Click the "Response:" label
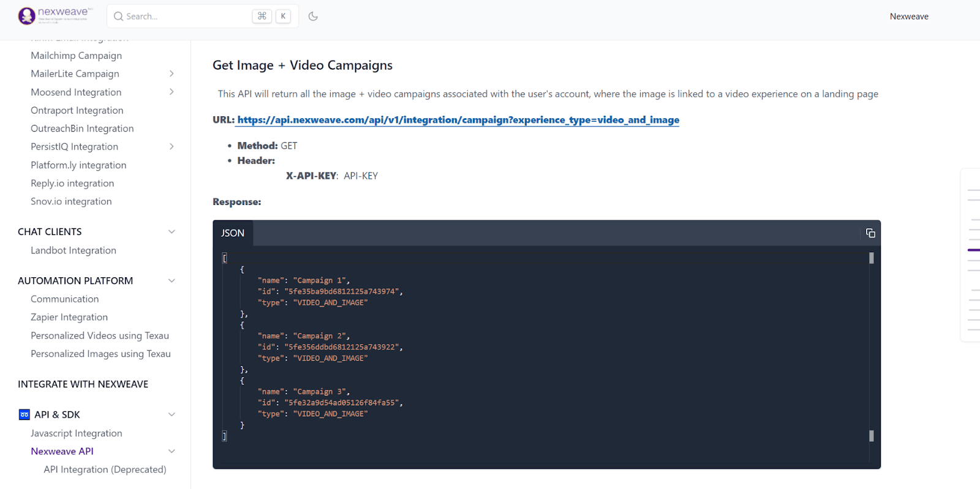The width and height of the screenshot is (980, 489). click(237, 202)
